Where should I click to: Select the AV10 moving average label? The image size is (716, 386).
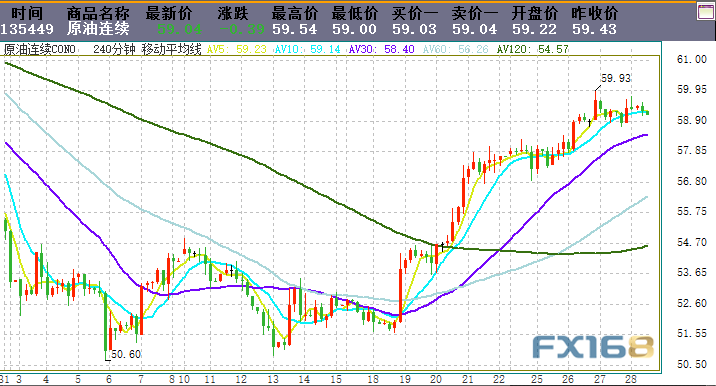tap(307, 49)
